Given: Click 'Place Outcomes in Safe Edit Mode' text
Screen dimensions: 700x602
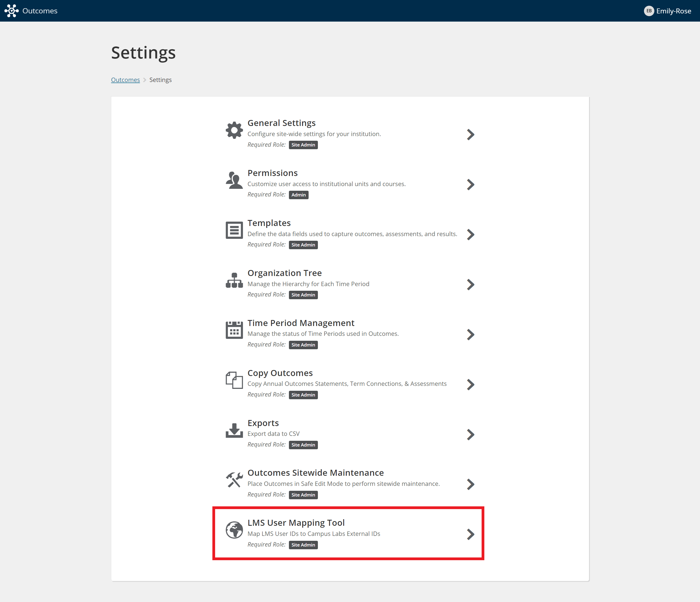Looking at the screenshot, I should tap(344, 484).
